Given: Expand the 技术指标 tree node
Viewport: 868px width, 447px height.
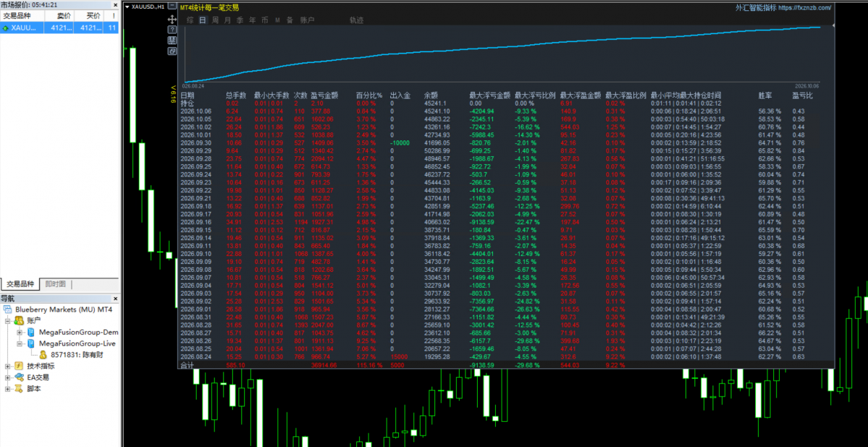Looking at the screenshot, I should tap(8, 366).
